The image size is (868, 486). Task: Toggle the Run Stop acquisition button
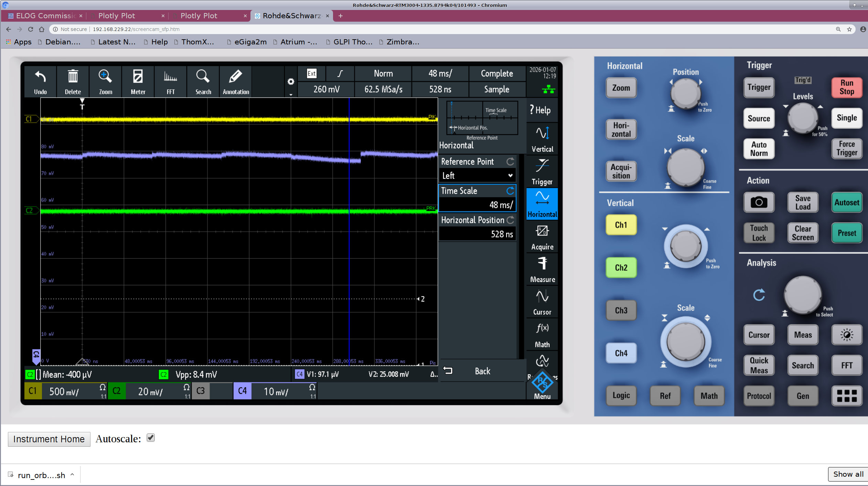[846, 87]
